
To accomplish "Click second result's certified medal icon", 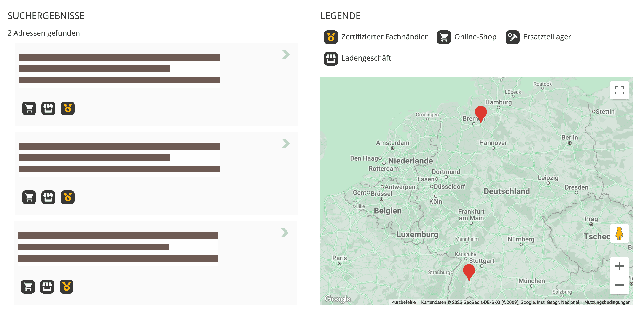I will point(67,197).
